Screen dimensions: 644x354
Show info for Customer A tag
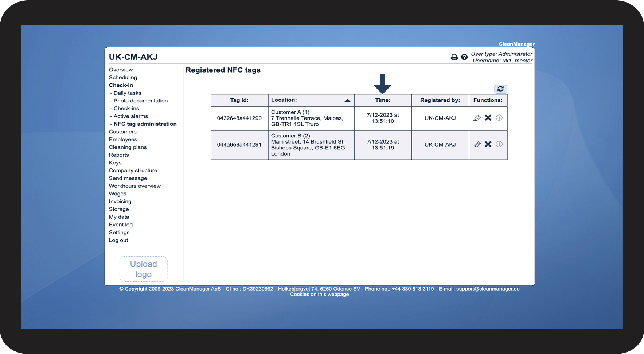(499, 118)
